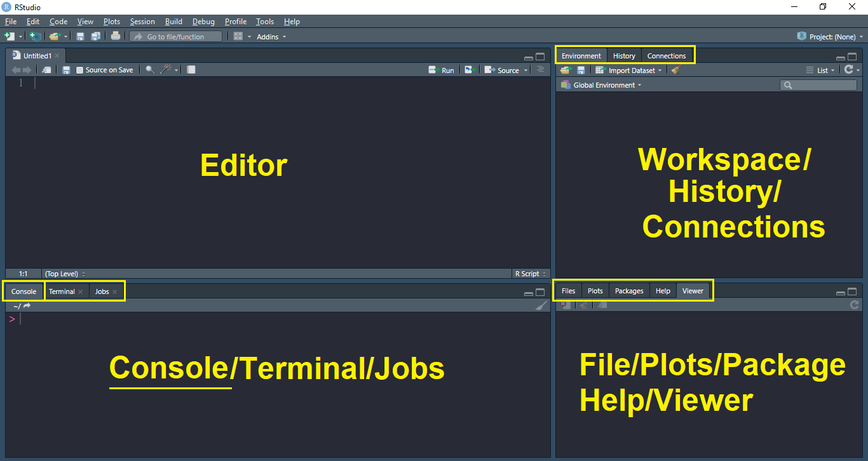The image size is (868, 461).
Task: Click the Print icon in main toolbar
Action: coord(115,36)
